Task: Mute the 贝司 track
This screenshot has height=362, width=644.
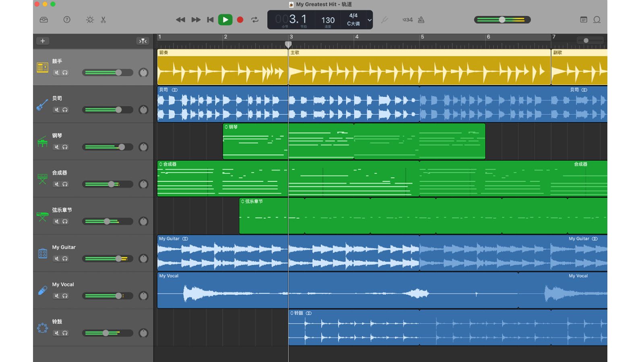Action: 57,110
